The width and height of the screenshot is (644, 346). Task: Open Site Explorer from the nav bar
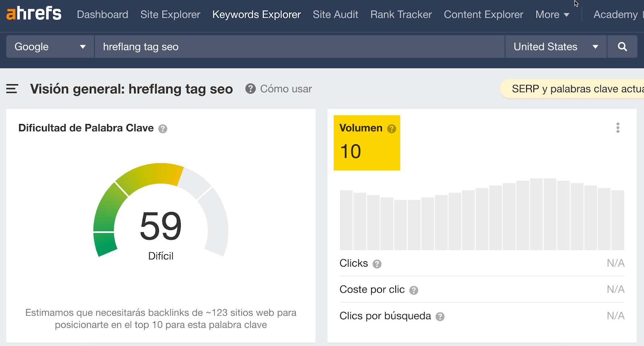(x=170, y=15)
